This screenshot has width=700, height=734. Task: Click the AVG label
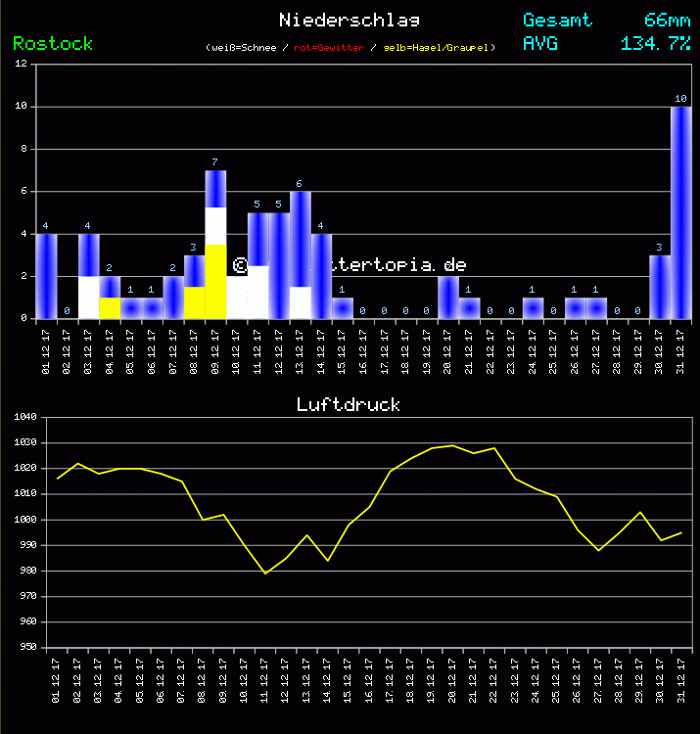[540, 43]
